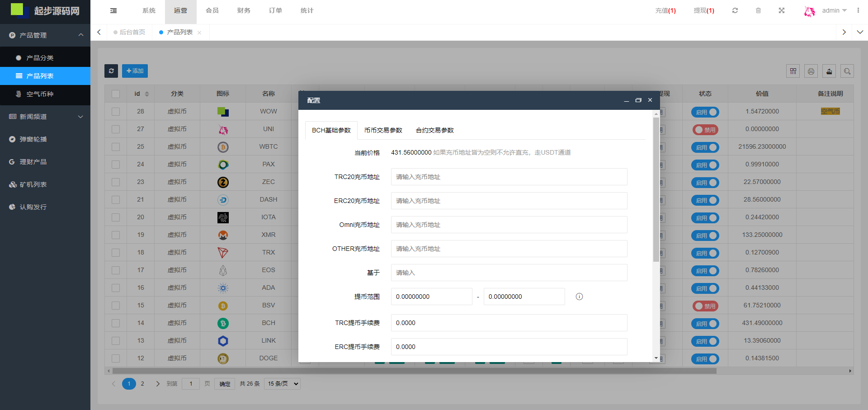Click the export table icon

tap(829, 71)
